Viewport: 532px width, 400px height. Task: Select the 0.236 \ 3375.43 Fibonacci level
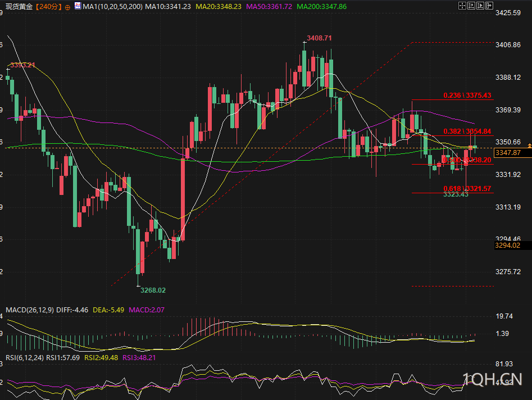click(467, 96)
